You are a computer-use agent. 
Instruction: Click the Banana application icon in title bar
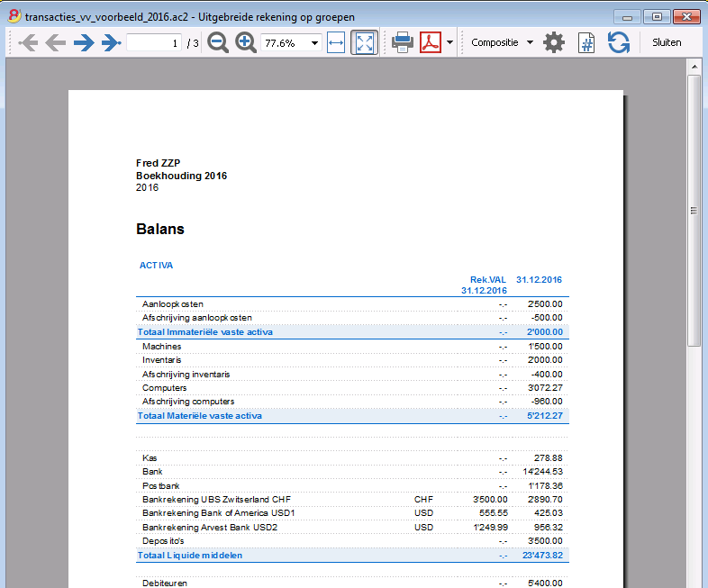coord(14,16)
